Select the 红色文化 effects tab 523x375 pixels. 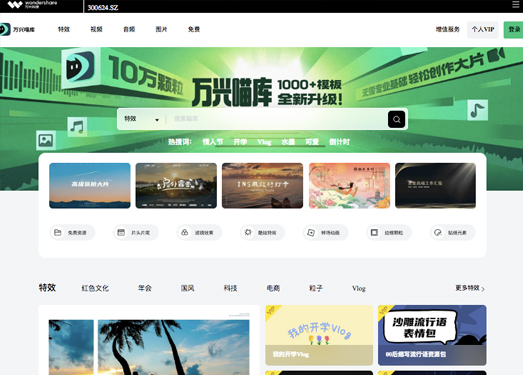(x=95, y=288)
